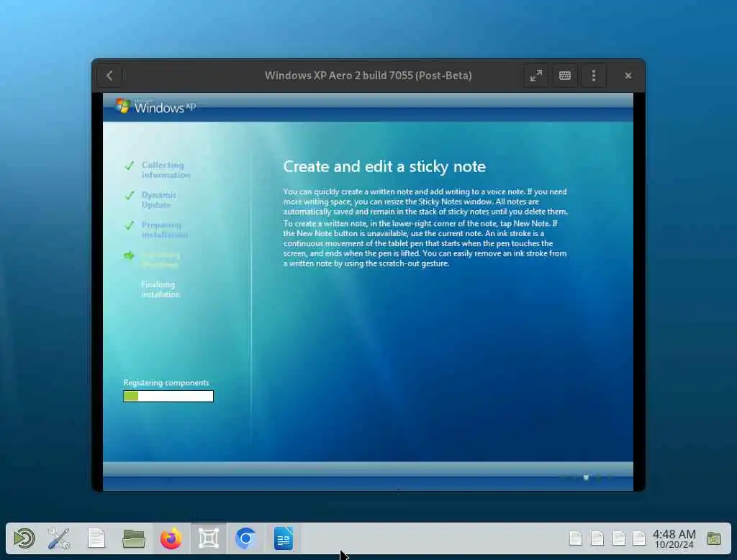Select the 'Preparing installation' setup step

pyautogui.click(x=165, y=230)
